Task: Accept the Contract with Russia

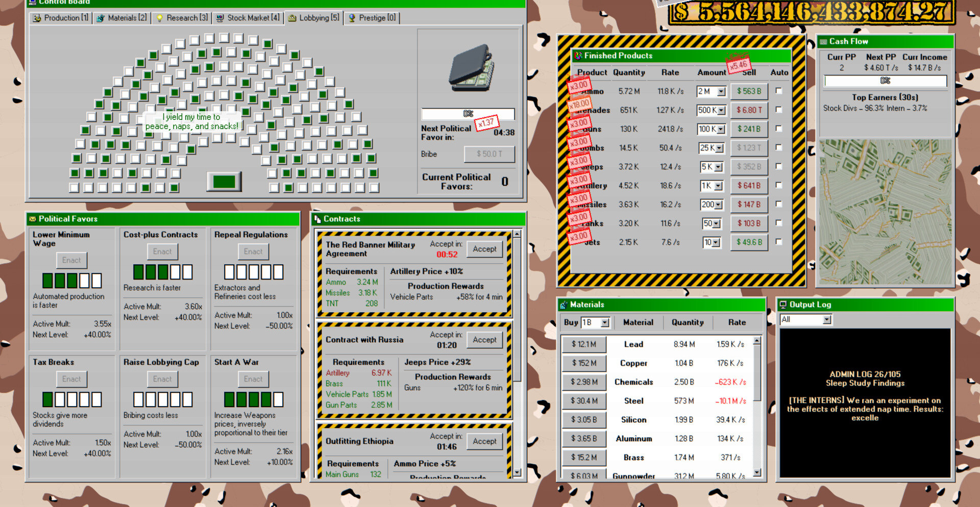Action: 484,340
